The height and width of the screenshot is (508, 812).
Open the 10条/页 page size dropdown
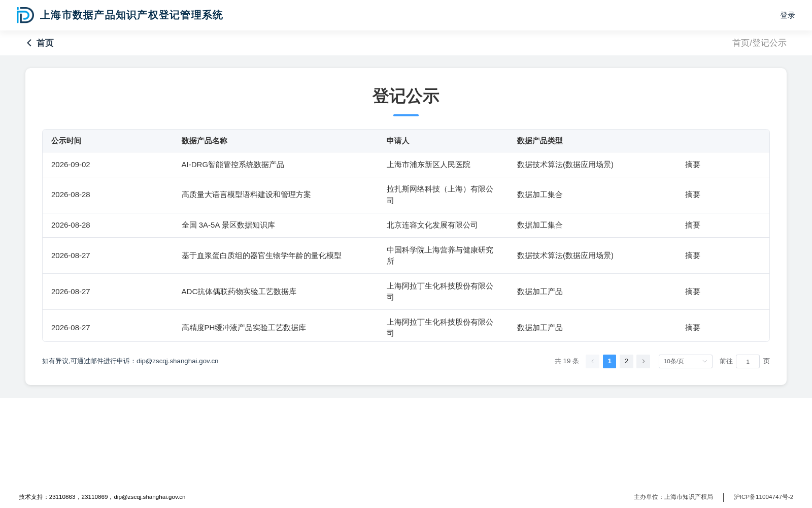[x=685, y=361]
